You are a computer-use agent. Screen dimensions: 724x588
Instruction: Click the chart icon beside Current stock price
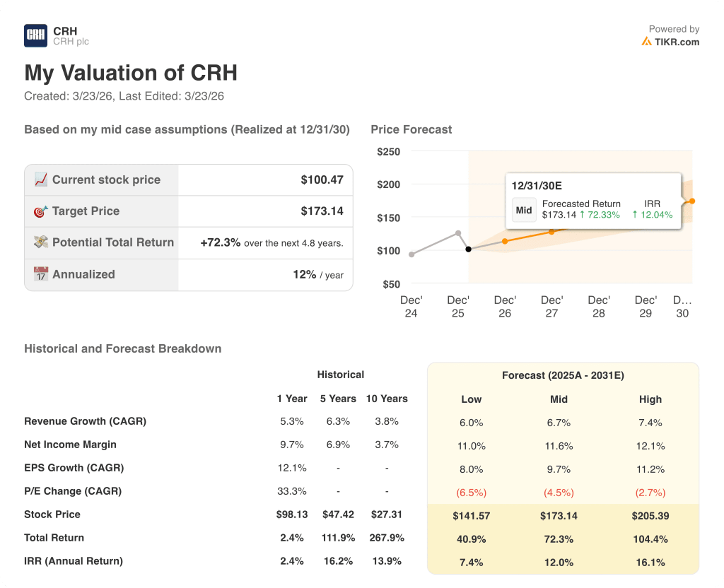(x=39, y=179)
